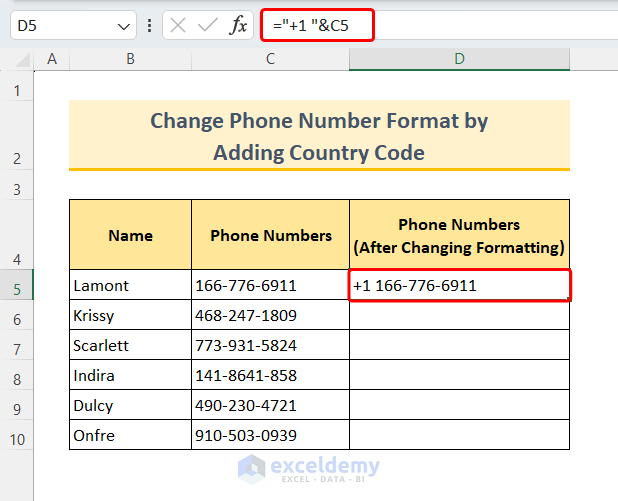Image resolution: width=618 pixels, height=501 pixels.
Task: Select empty cell D10 beside Onfre's number
Action: click(x=459, y=434)
